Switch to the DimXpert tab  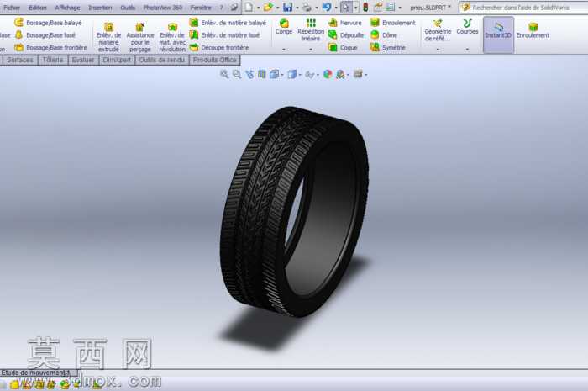click(117, 60)
